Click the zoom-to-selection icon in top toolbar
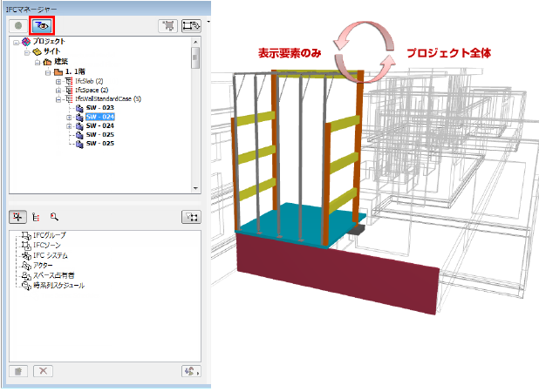 (x=191, y=26)
